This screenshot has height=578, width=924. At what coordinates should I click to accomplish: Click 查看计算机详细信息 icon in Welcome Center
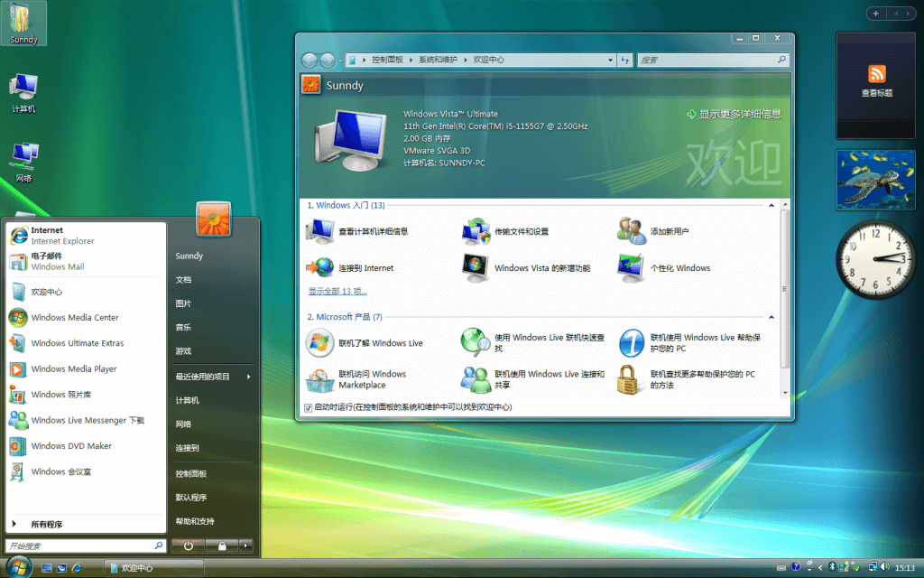[x=320, y=231]
